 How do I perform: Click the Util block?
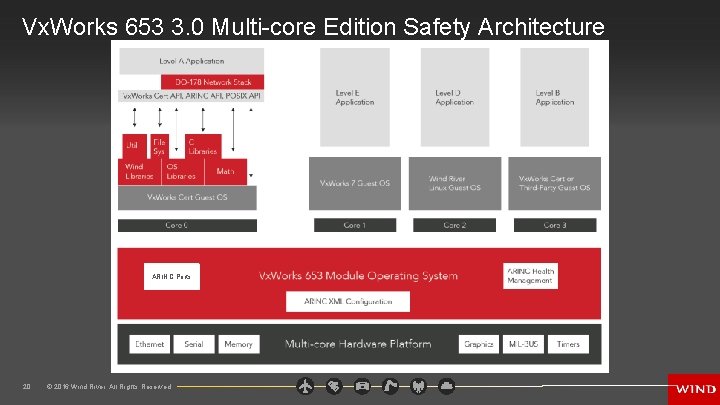pyautogui.click(x=135, y=147)
